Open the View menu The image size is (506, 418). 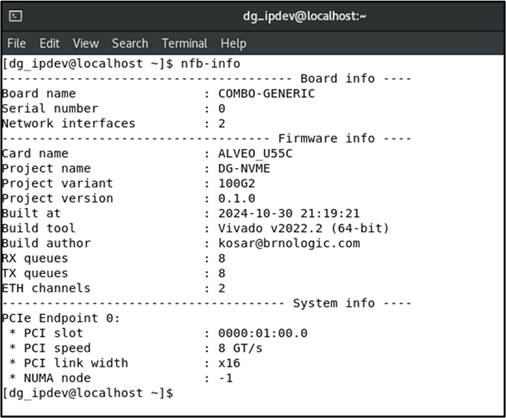tap(86, 43)
